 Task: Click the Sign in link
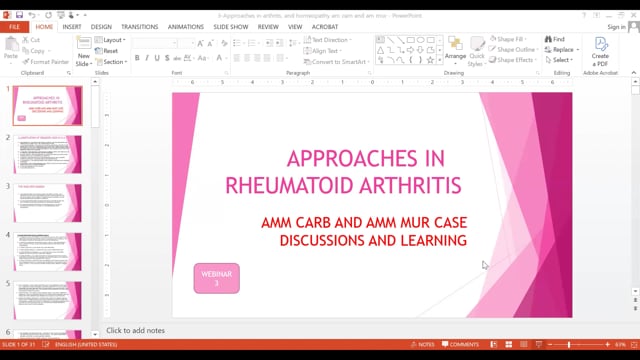point(616,27)
